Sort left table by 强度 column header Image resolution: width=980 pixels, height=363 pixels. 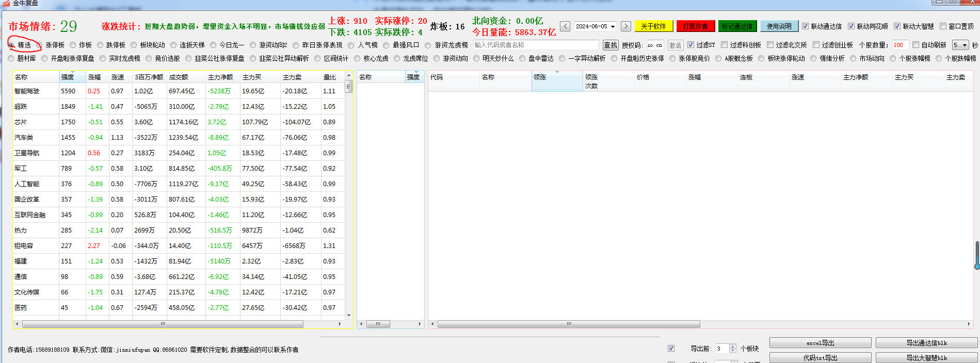[72, 77]
